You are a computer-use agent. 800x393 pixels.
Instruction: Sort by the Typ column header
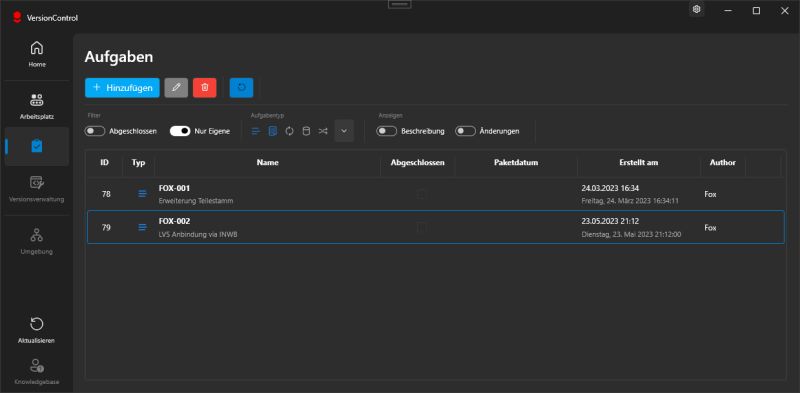coord(138,163)
